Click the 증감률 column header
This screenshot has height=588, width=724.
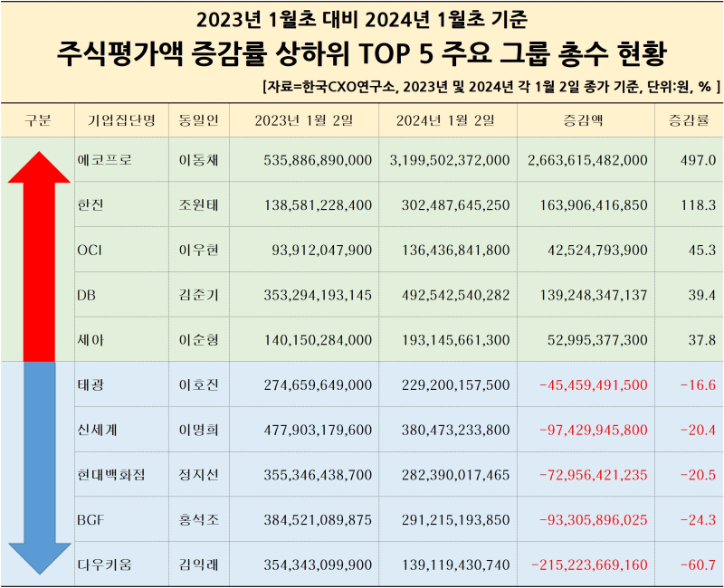689,120
